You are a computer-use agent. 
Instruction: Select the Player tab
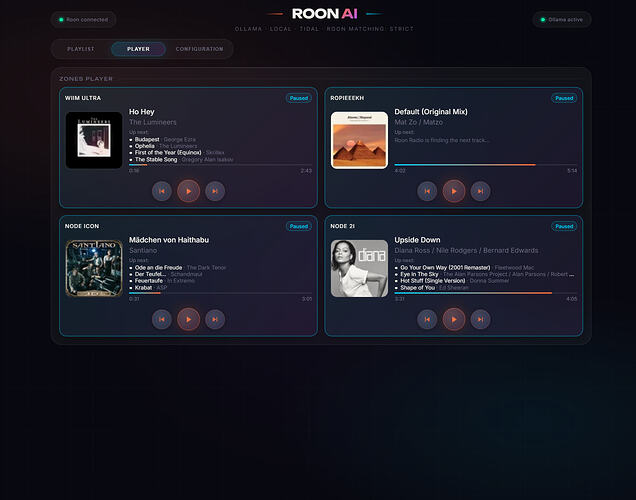click(138, 49)
